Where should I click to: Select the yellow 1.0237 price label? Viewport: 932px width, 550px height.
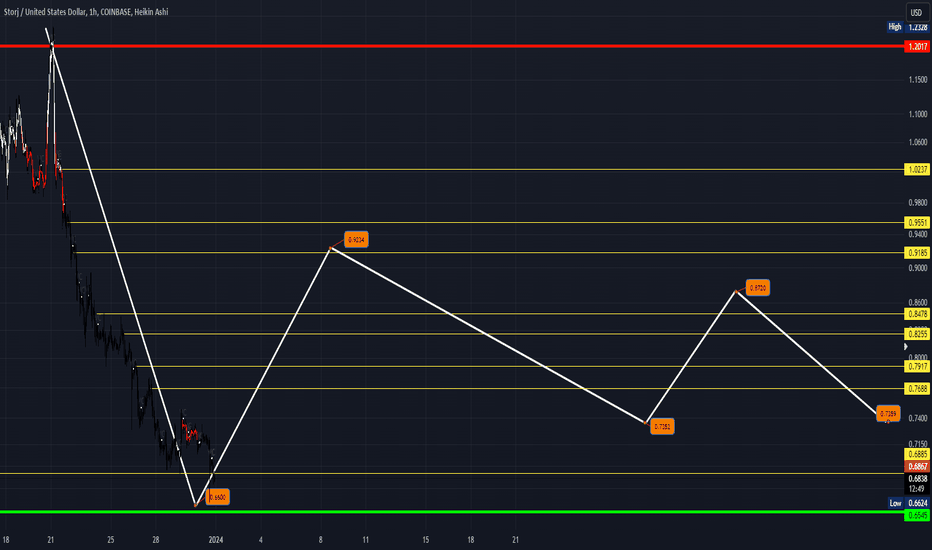[x=917, y=169]
